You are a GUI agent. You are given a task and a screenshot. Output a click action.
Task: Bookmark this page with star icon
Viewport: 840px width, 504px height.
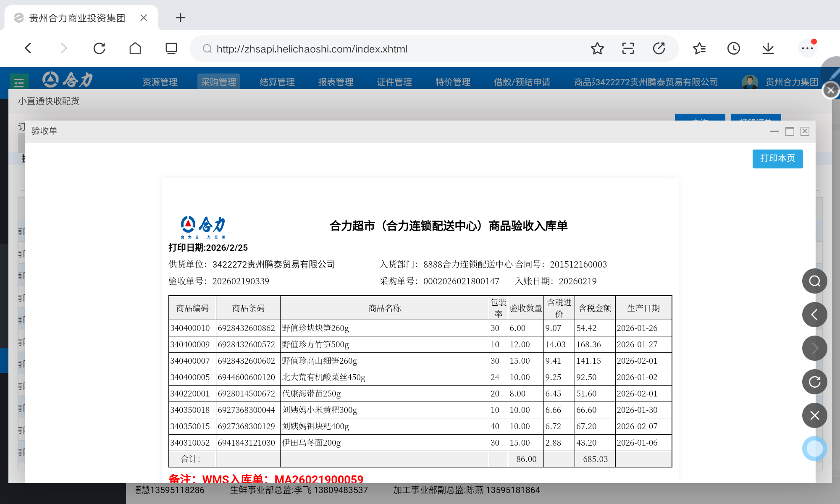pos(597,49)
